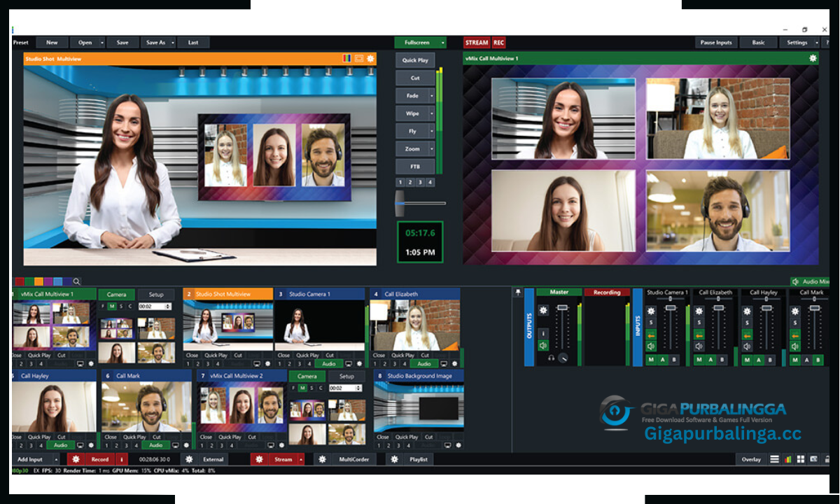Open Master audio settings gear
This screenshot has width=840, height=504.
point(543,310)
